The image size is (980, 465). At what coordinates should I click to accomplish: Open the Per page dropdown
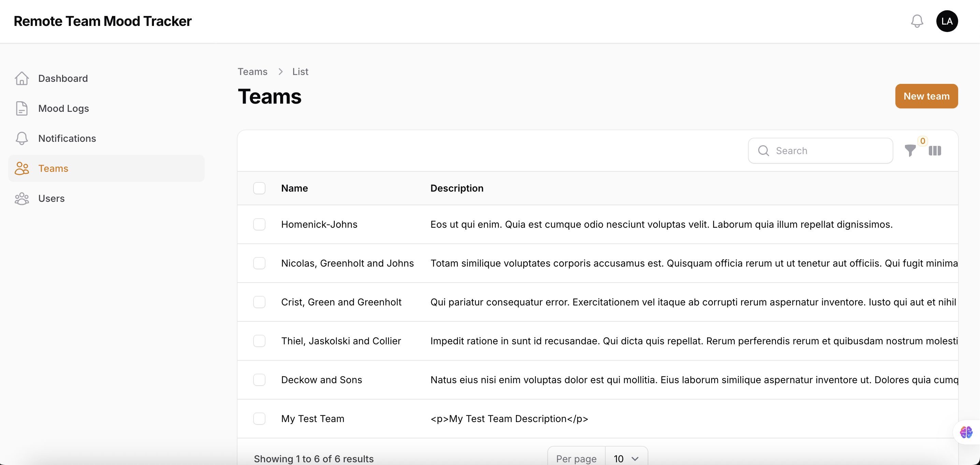[626, 459]
